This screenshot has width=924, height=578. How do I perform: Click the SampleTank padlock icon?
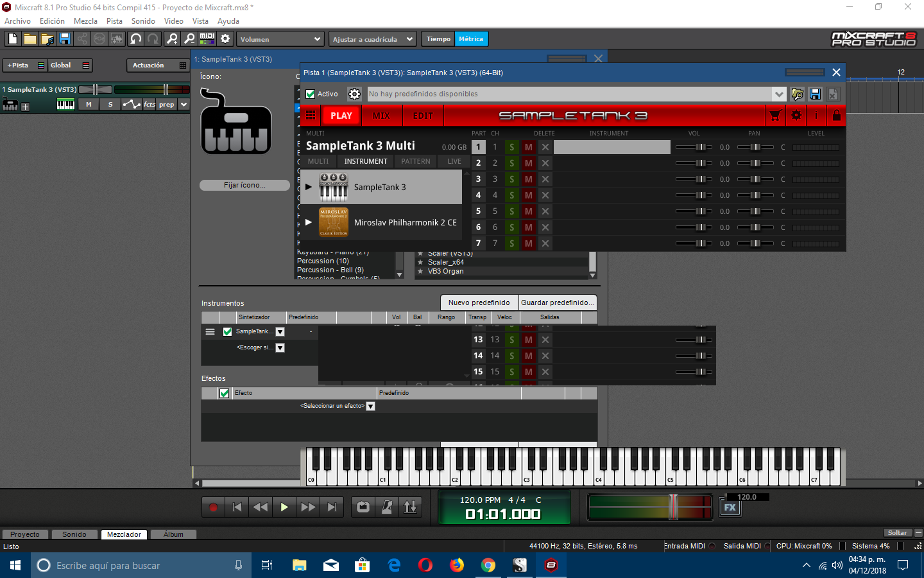(836, 116)
